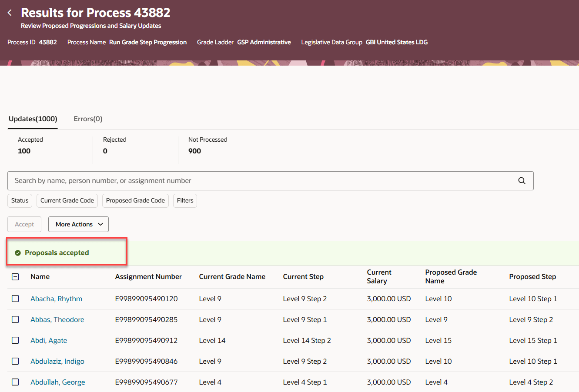The height and width of the screenshot is (392, 579).
Task: Check the checkbox for Abdullah, George
Action: click(15, 382)
